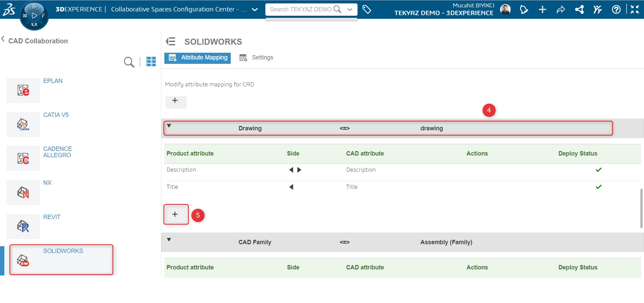Click the Title product attribute cell
This screenshot has width=644, height=303.
pyautogui.click(x=172, y=187)
